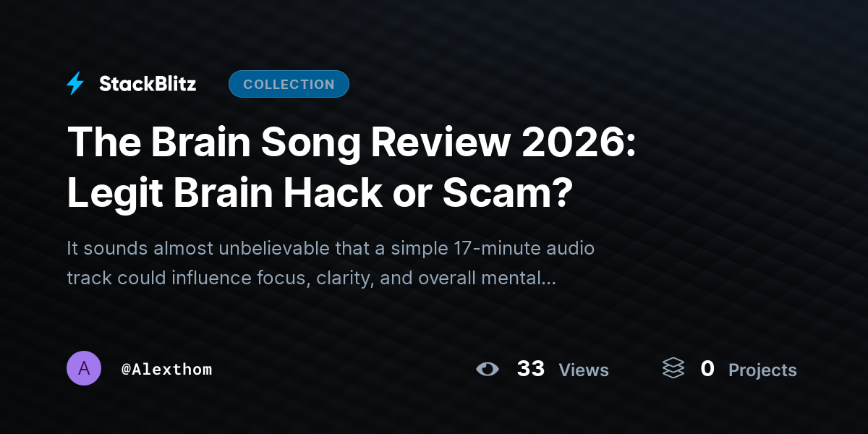Click the eye Views icon
Viewport: 868px width, 434px height.
coord(488,370)
